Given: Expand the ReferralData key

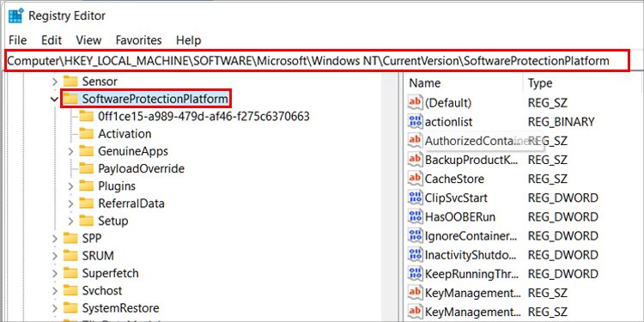Looking at the screenshot, I should click(70, 204).
